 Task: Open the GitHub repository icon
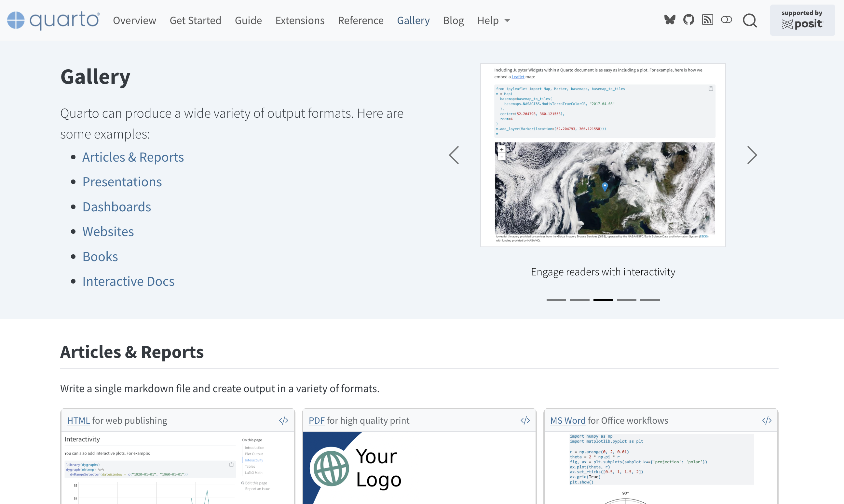click(x=689, y=20)
